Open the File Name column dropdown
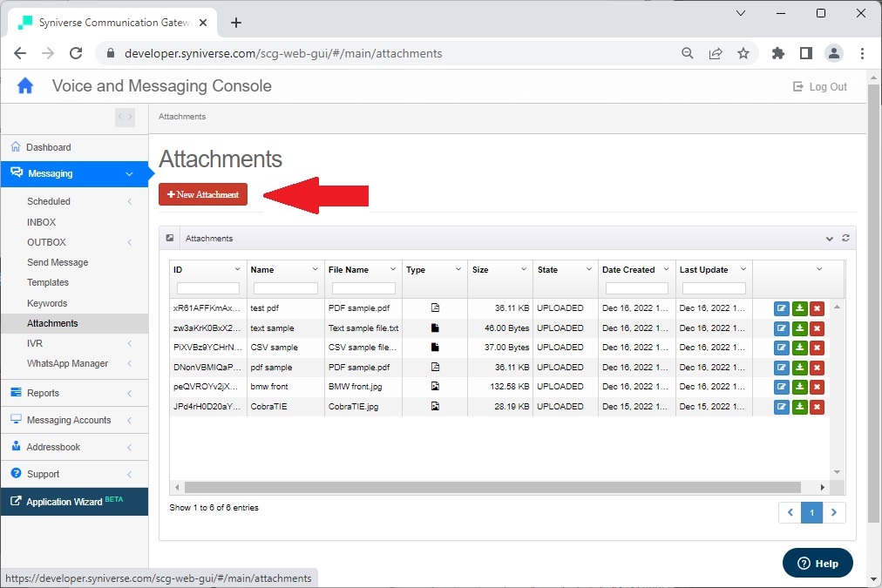Viewport: 882px width, 588px height. (392, 269)
